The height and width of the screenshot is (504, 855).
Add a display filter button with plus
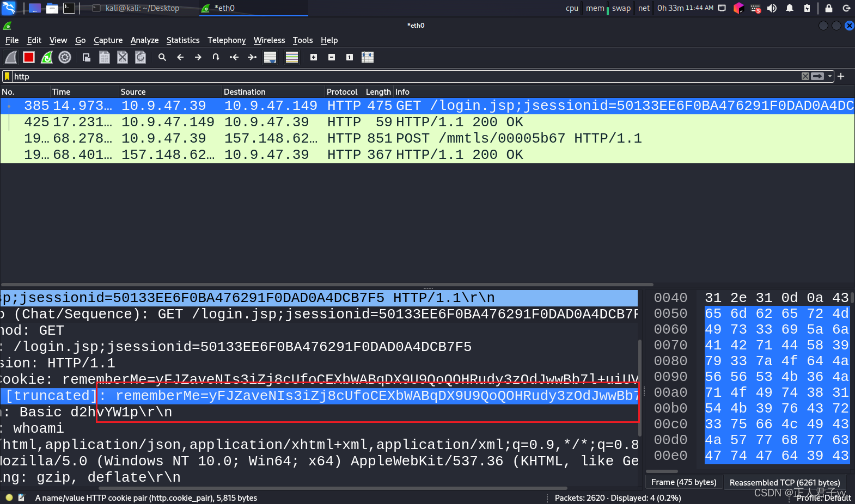(x=841, y=77)
